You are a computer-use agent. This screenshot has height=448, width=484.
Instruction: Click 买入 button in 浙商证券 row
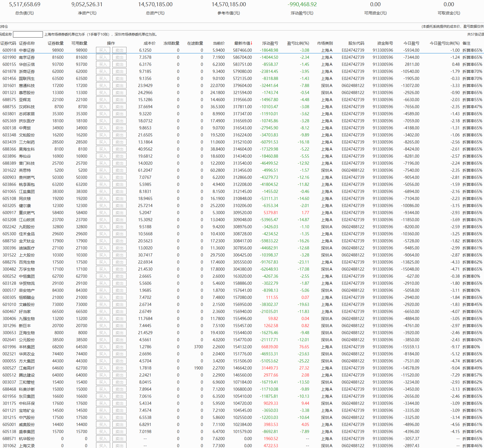coord(103,71)
